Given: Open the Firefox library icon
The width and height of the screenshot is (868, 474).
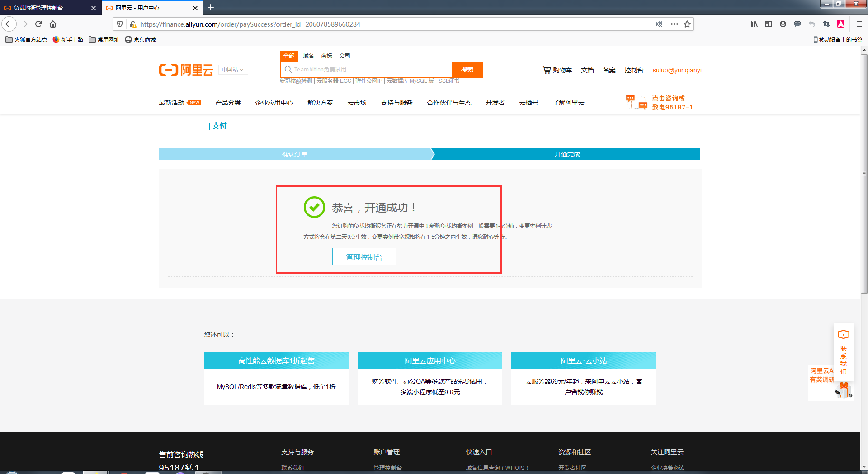Looking at the screenshot, I should tap(754, 24).
